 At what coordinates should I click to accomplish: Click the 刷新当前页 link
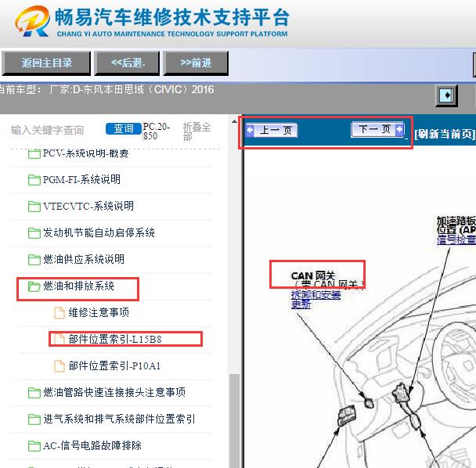445,134
